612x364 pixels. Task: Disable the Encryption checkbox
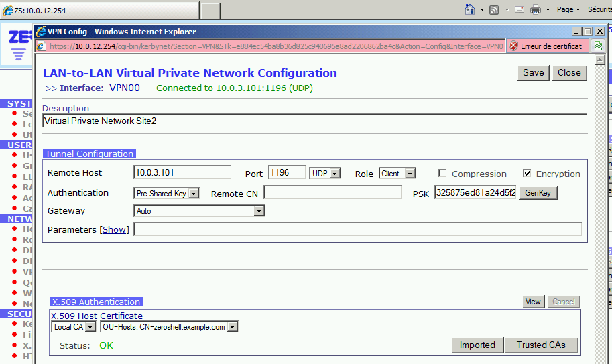pos(527,173)
